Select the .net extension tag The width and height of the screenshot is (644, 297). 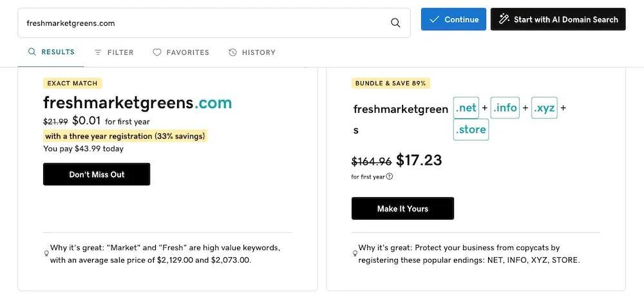coord(466,108)
